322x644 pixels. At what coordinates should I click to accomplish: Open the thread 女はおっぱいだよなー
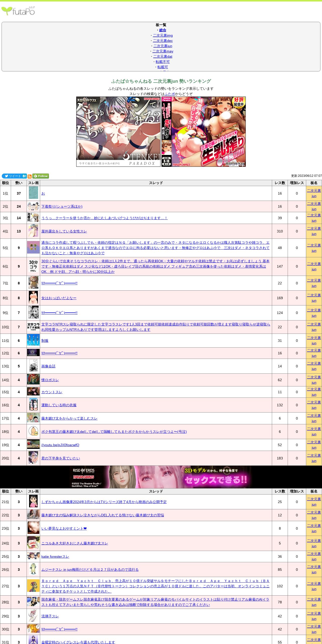[x=59, y=298]
